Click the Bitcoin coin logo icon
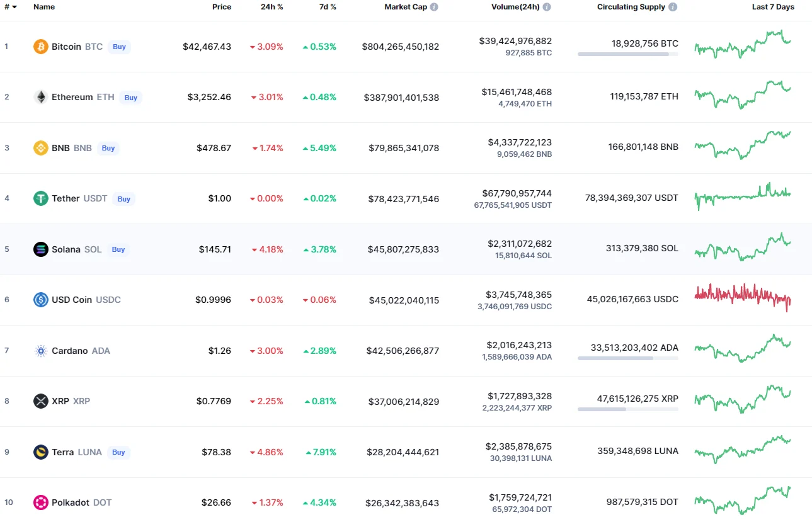The image size is (812, 522). click(41, 47)
